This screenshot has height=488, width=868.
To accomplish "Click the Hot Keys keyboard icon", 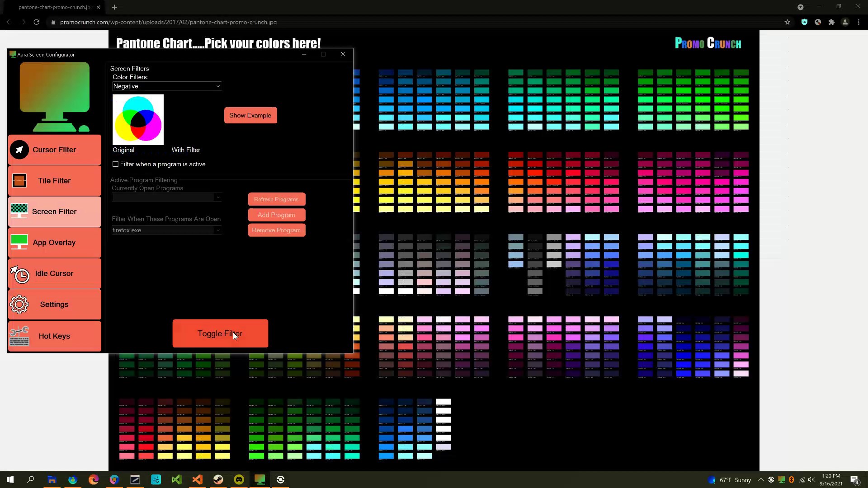I will coord(19,336).
